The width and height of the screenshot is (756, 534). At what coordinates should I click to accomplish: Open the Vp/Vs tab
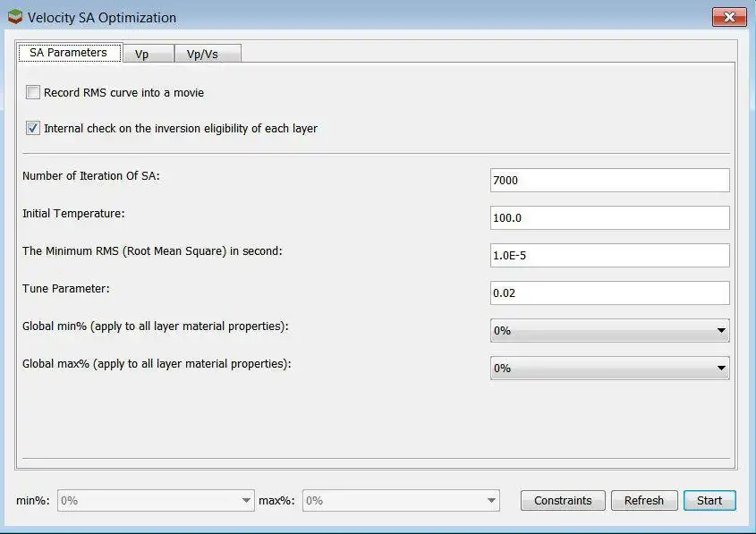click(x=208, y=54)
